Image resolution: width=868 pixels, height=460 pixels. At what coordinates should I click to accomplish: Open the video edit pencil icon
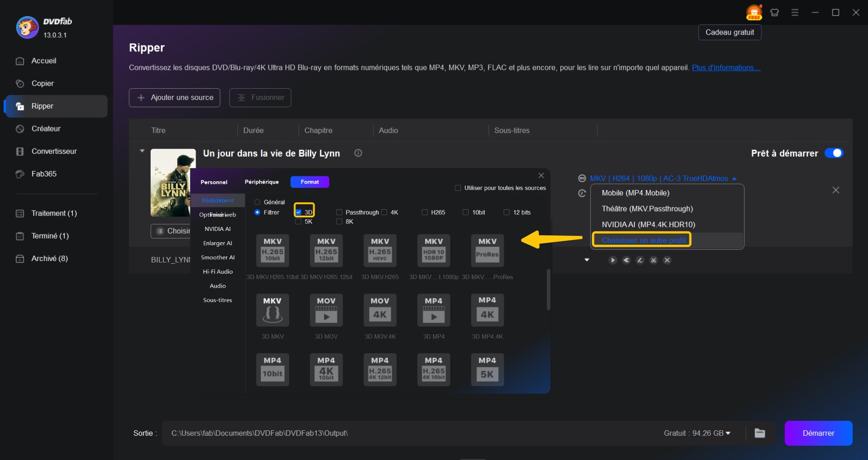click(x=640, y=260)
